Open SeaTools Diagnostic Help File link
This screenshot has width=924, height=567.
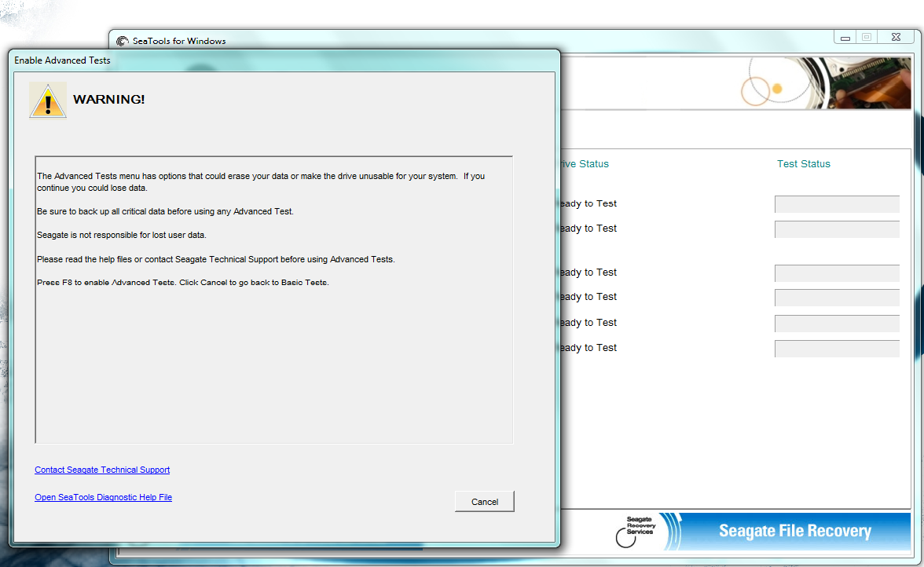click(x=103, y=498)
